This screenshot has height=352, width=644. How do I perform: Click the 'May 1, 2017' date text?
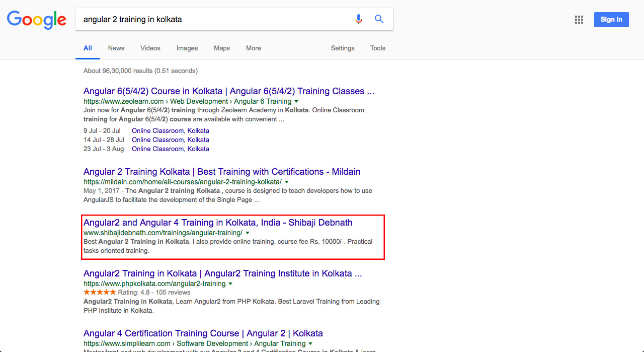(102, 191)
